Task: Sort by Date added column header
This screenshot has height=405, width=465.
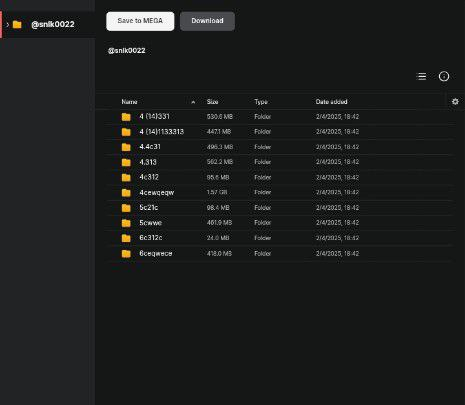Action: 331,102
